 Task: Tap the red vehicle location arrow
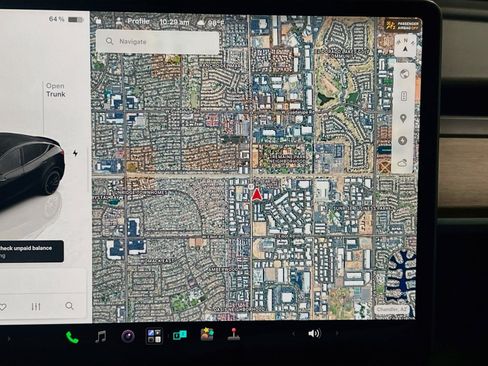[x=256, y=194]
